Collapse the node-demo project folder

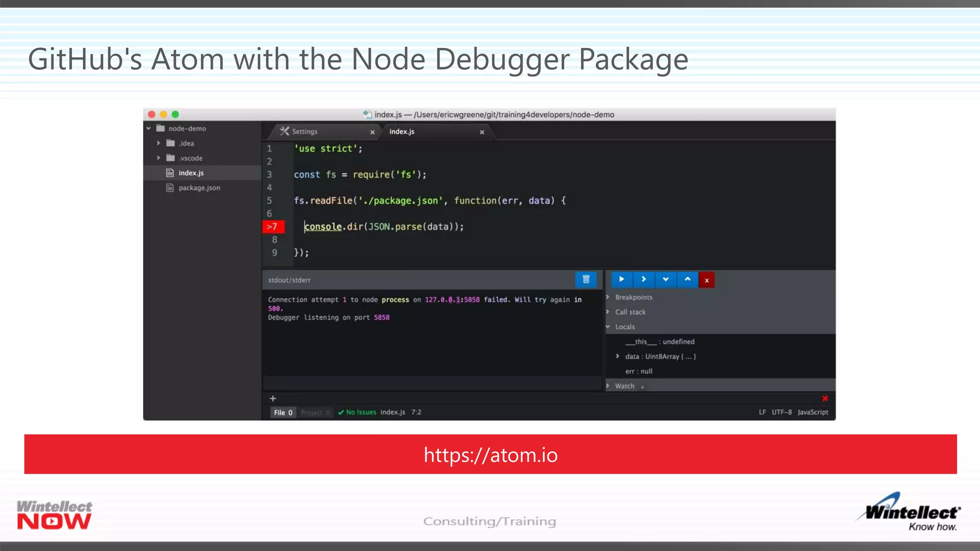(149, 129)
